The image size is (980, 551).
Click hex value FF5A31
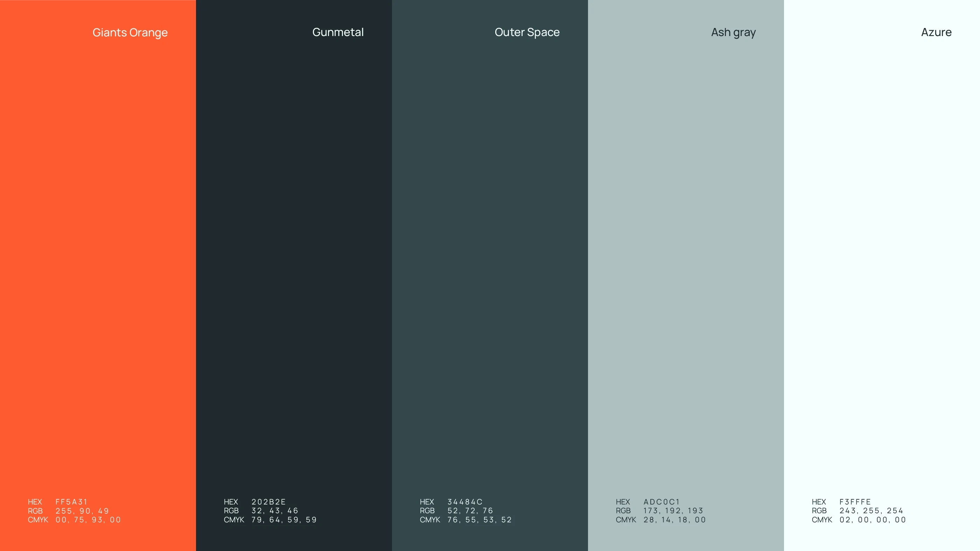click(x=71, y=502)
